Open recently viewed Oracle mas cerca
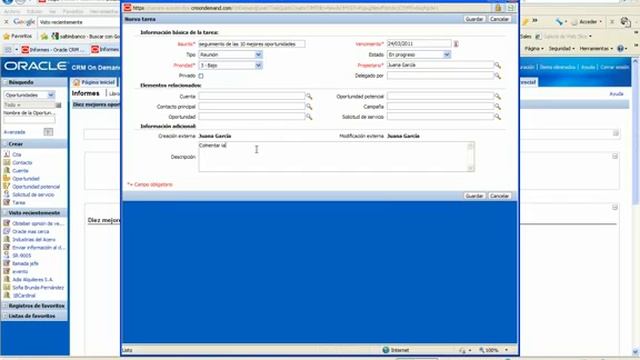640x360 pixels. [31, 231]
